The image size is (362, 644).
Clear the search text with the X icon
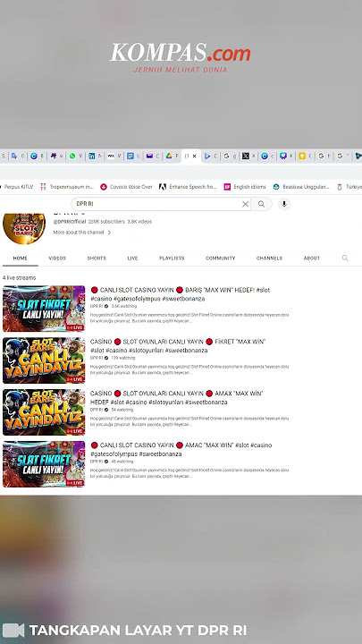point(246,204)
